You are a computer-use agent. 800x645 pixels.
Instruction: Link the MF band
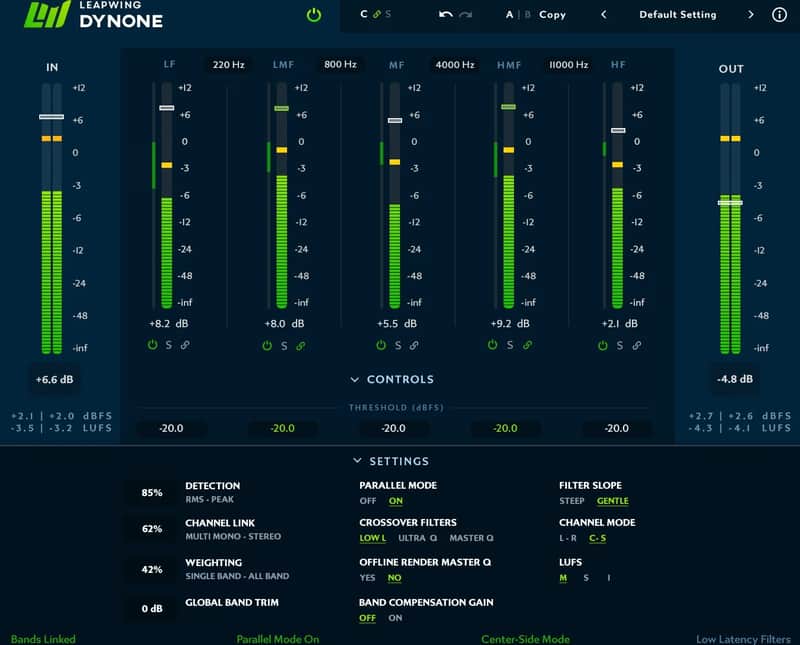414,345
